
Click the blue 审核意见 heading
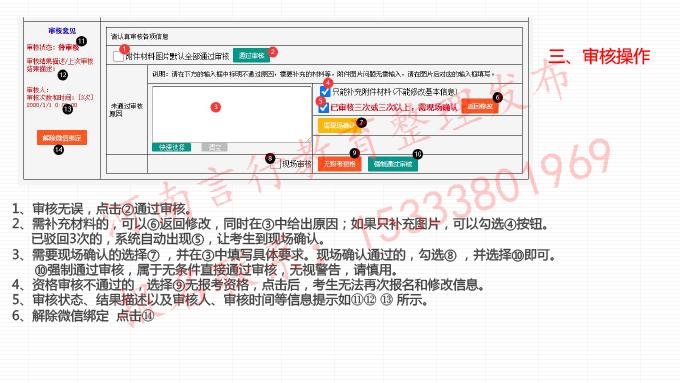tap(62, 31)
